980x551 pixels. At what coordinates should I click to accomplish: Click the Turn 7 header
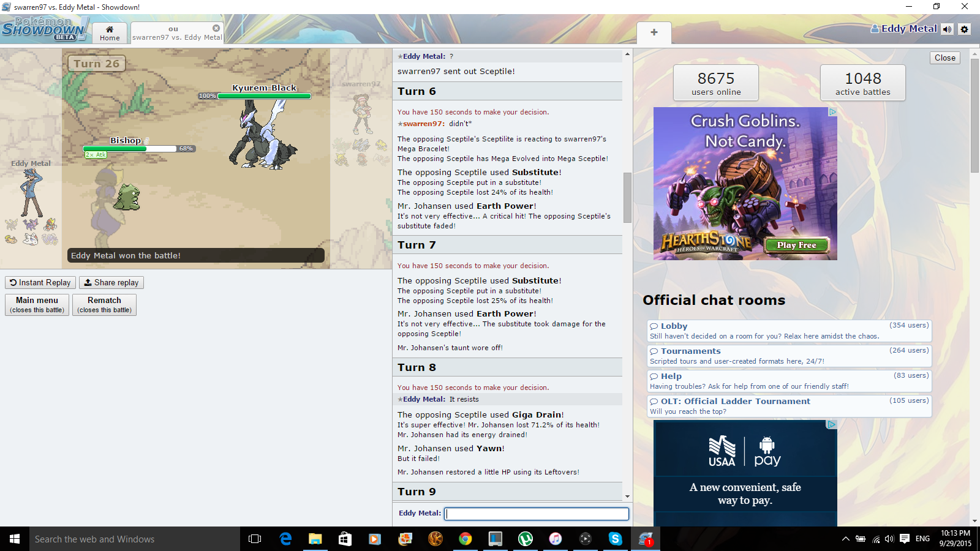coord(507,245)
